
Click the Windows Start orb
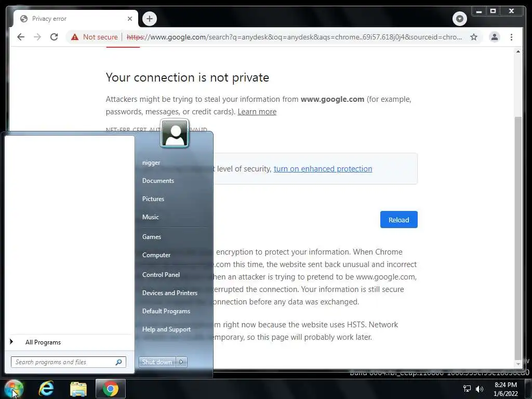14,389
